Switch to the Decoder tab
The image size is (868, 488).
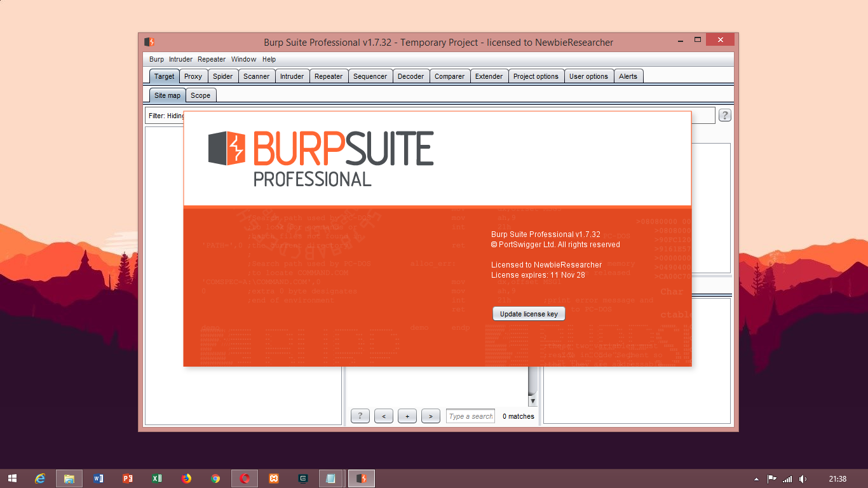coord(411,76)
